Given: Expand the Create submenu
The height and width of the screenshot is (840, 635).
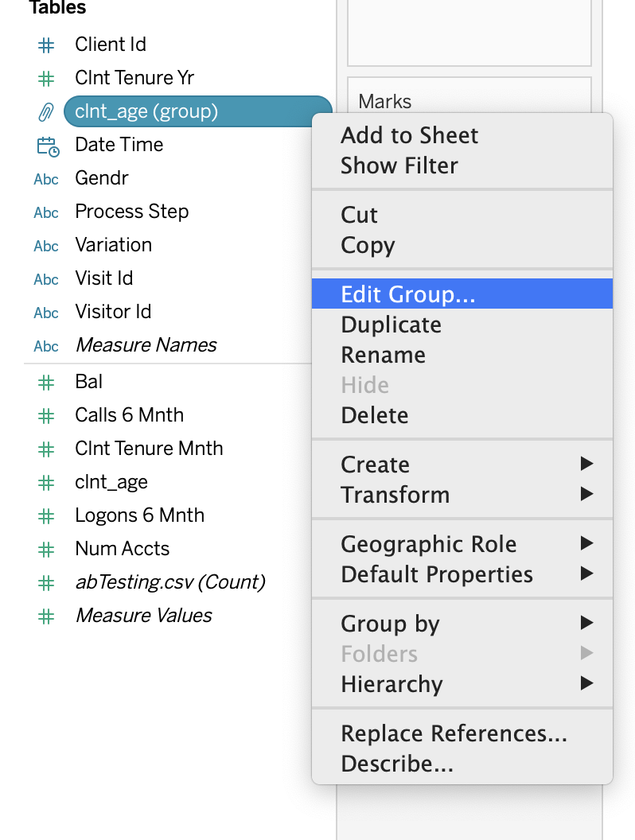Looking at the screenshot, I should pyautogui.click(x=462, y=465).
